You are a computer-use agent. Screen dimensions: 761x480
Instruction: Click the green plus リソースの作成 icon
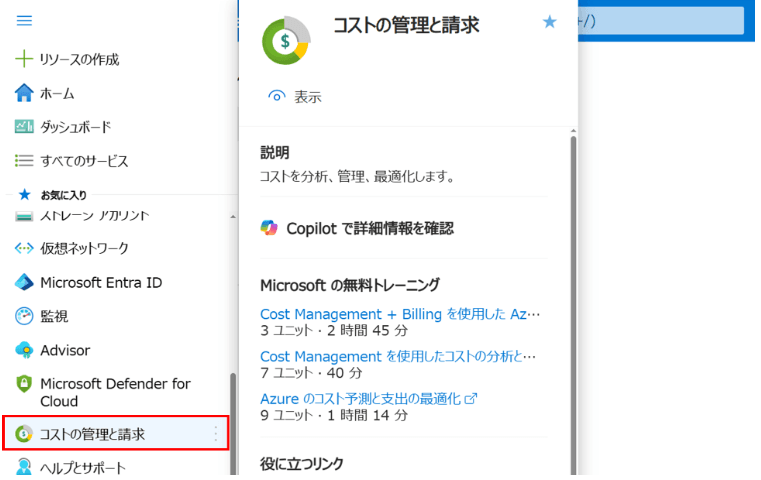24,59
